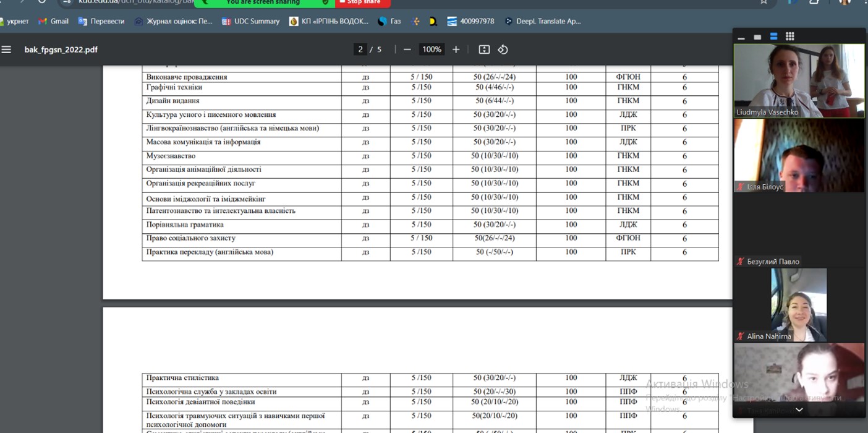The width and height of the screenshot is (868, 433).
Task: Open the укрнет bookmark
Action: 15,21
